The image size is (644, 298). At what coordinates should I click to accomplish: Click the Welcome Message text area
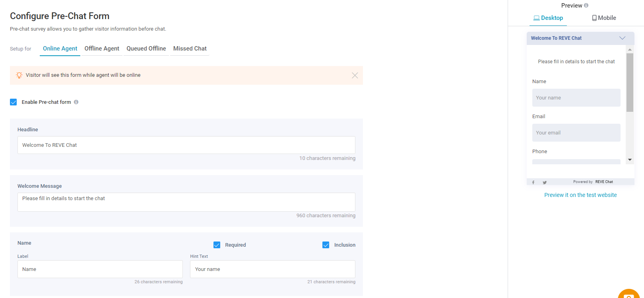186,202
